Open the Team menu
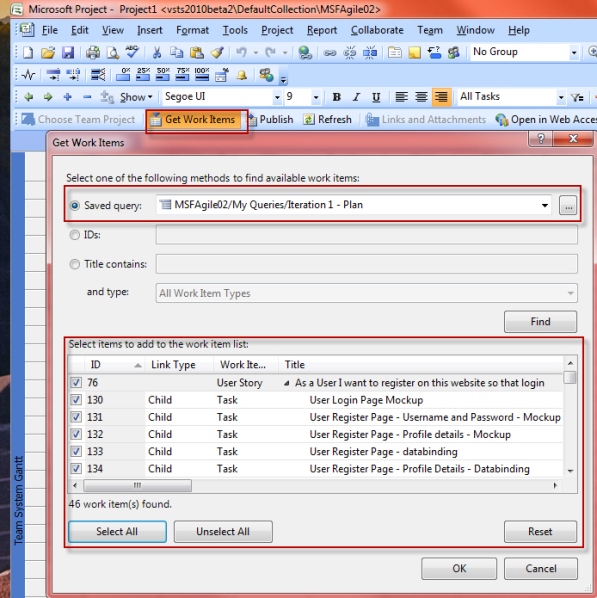597x598 pixels. tap(430, 30)
